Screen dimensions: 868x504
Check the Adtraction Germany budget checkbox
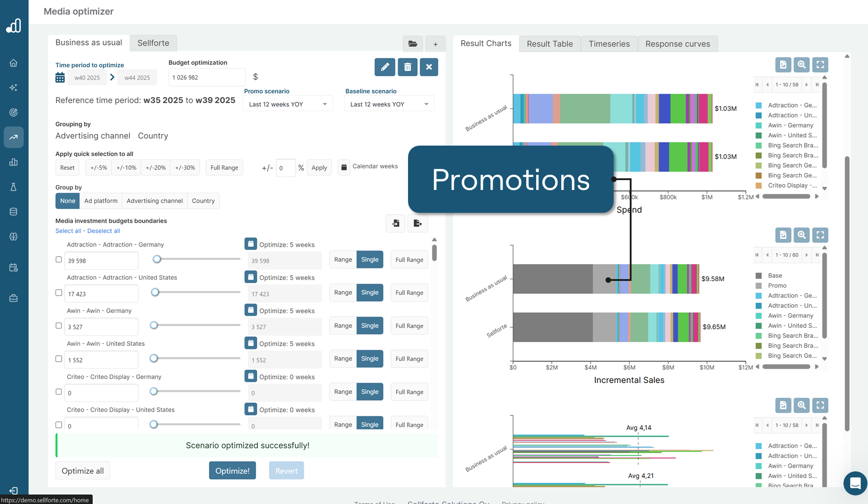[x=59, y=260]
